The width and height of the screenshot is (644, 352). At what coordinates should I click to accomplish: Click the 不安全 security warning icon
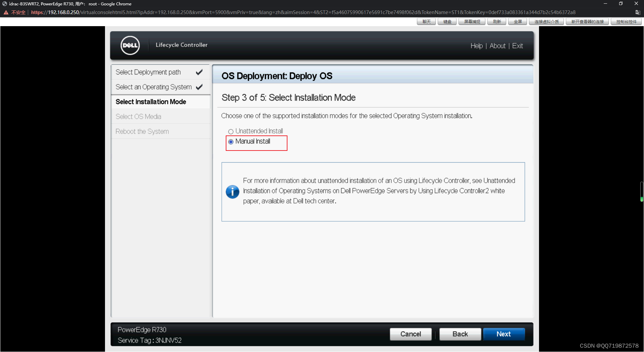[x=6, y=12]
